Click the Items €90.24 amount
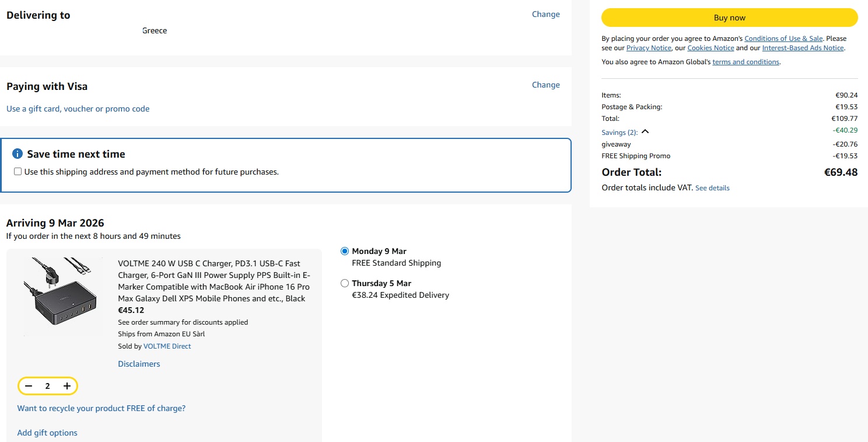This screenshot has height=442, width=868. click(846, 95)
